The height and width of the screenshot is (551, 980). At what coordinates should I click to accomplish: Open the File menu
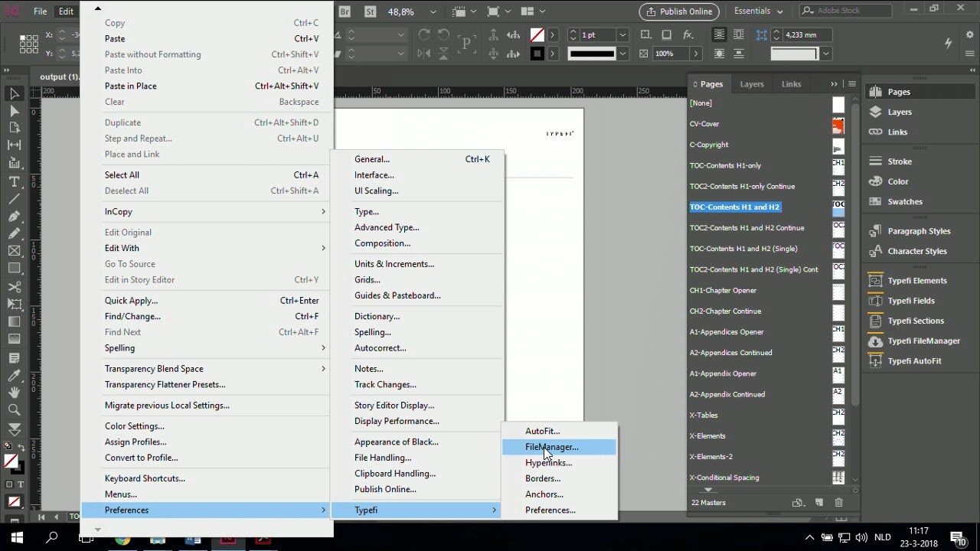(40, 11)
